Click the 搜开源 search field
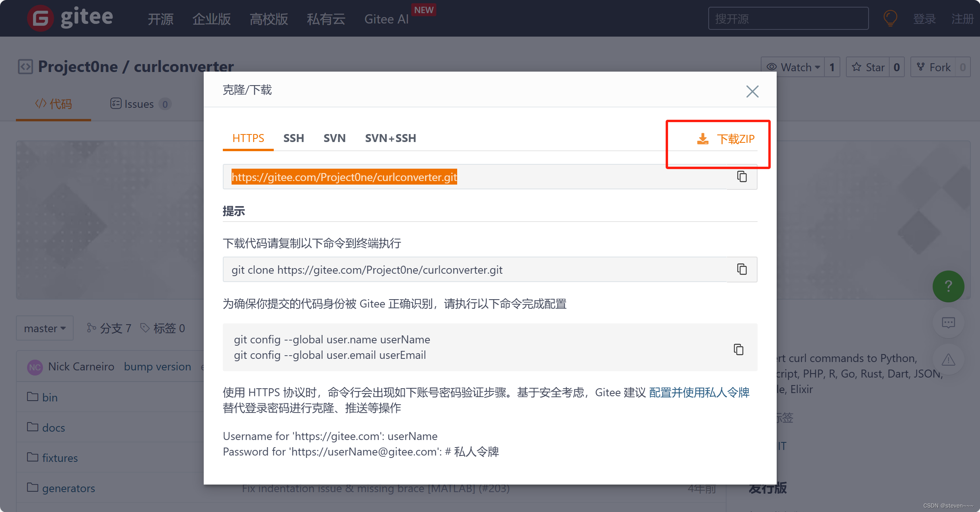Image resolution: width=980 pixels, height=512 pixels. [788, 18]
